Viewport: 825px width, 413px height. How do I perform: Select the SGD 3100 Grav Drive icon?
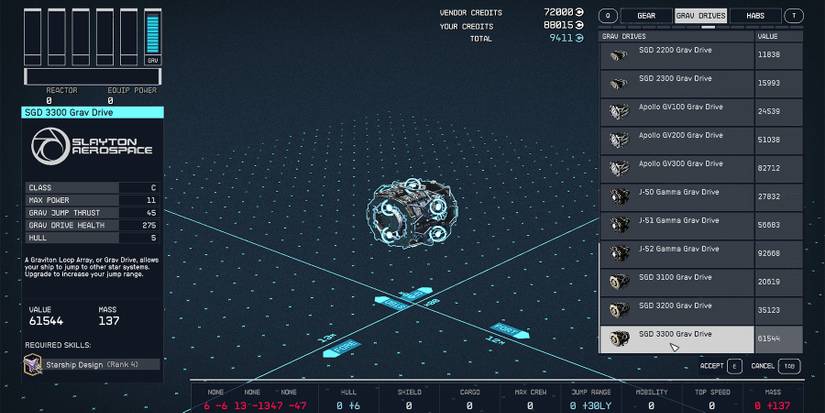(x=619, y=282)
